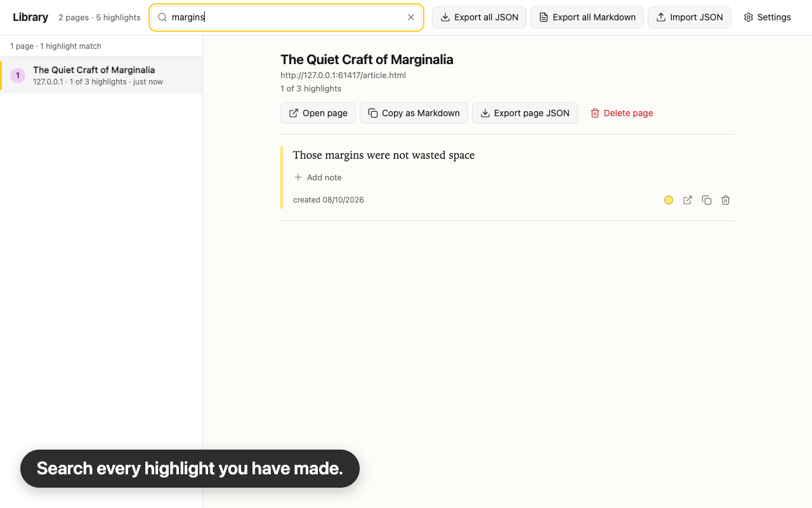Copy the highlight using the copy icon
812x508 pixels.
707,200
